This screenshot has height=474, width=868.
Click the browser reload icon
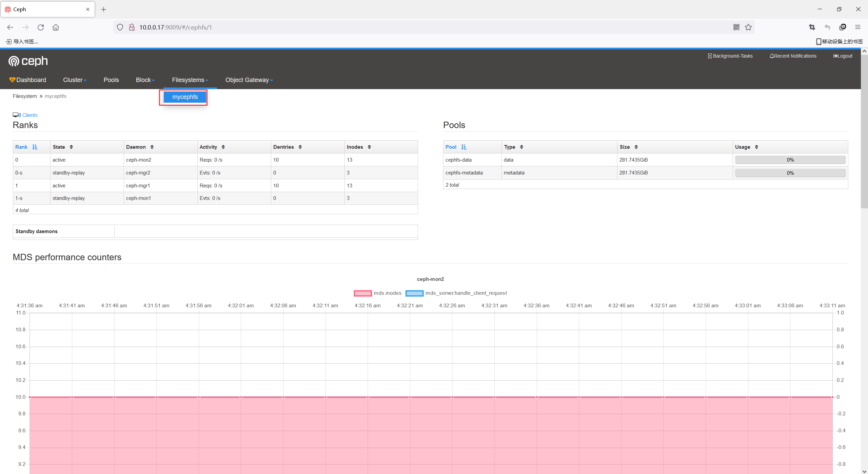(41, 27)
